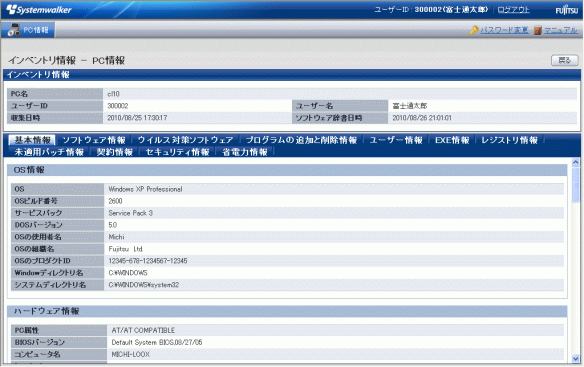
Task: Click the DOS version value 5.0
Action: click(x=113, y=225)
